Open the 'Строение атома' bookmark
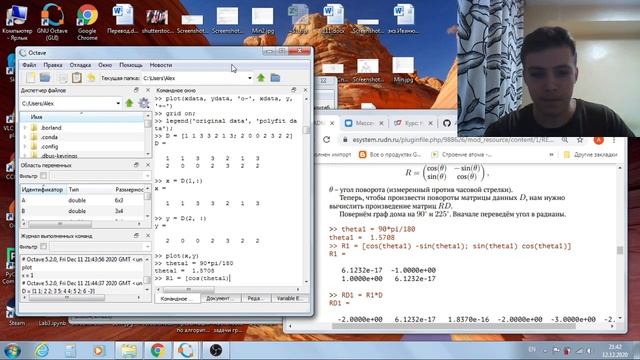This screenshot has height=360, width=640. click(x=462, y=155)
